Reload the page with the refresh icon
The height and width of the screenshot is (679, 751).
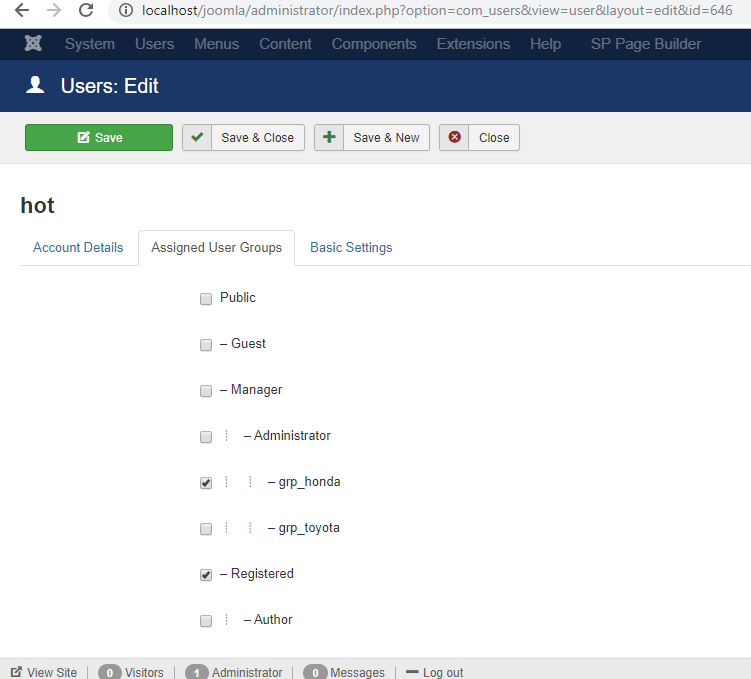[87, 11]
